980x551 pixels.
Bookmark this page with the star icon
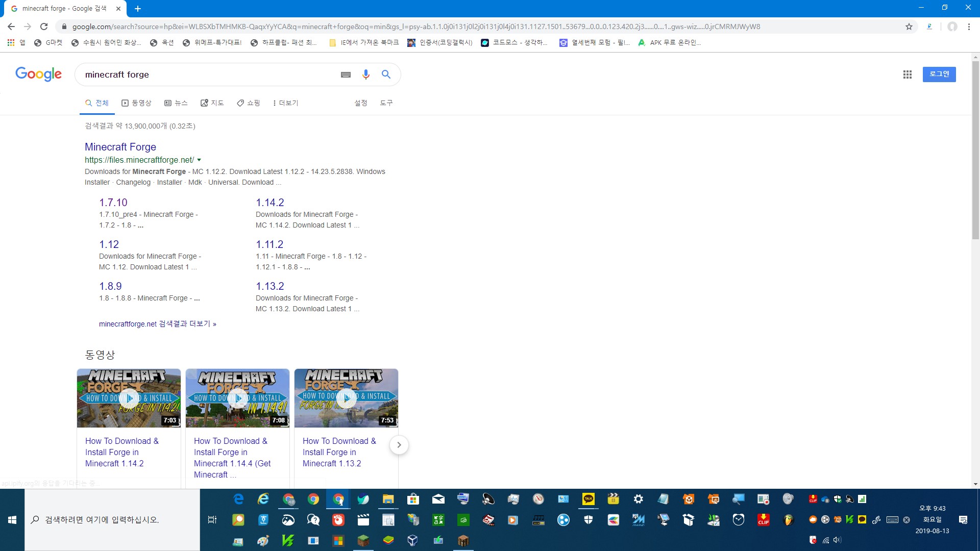click(x=909, y=27)
